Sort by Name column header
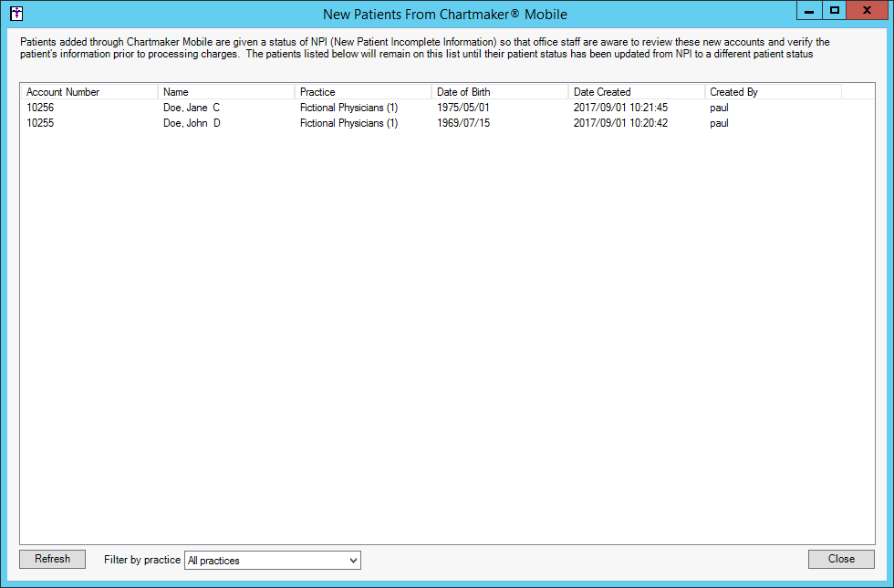 click(226, 92)
